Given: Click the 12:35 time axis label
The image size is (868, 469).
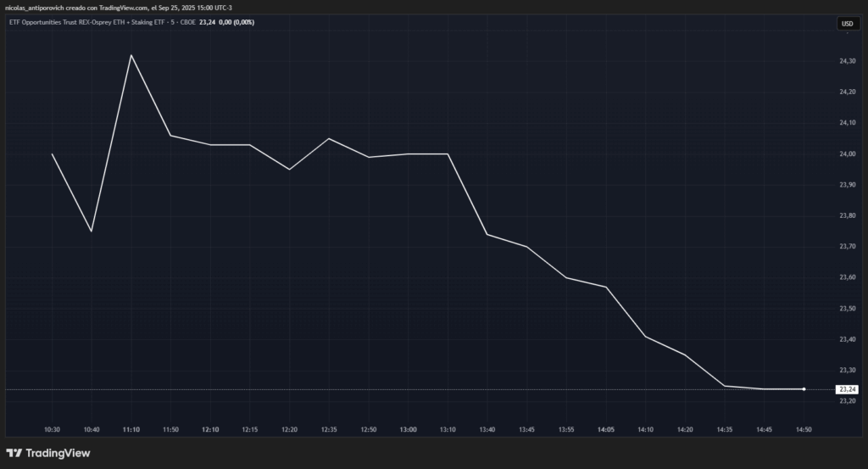Looking at the screenshot, I should click(x=329, y=430).
